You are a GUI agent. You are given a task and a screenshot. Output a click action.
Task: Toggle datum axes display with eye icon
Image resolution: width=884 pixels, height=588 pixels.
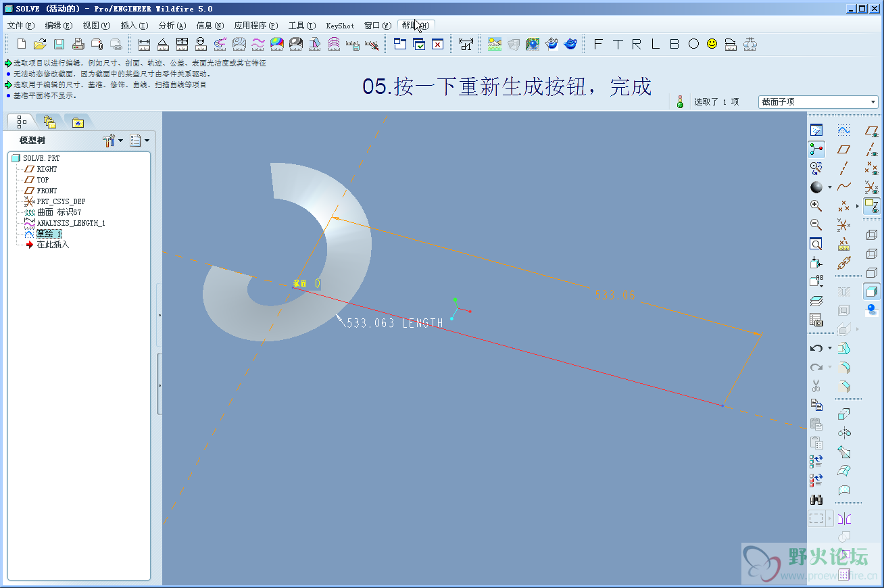coord(872,149)
